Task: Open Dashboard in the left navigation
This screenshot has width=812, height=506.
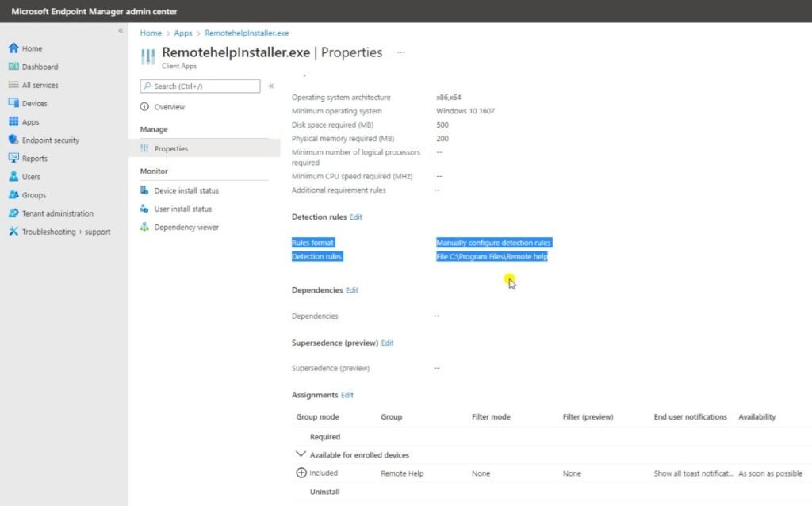Action: click(40, 67)
